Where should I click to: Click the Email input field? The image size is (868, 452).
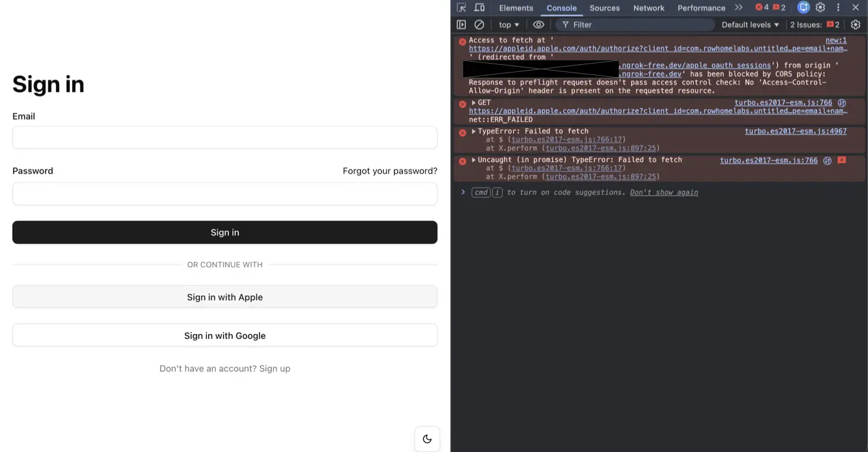tap(224, 137)
